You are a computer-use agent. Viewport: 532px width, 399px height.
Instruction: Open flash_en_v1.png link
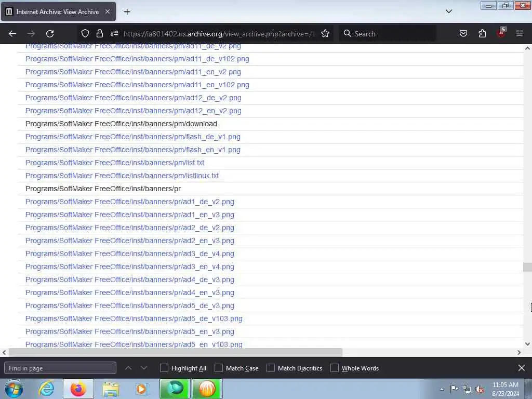132,150
